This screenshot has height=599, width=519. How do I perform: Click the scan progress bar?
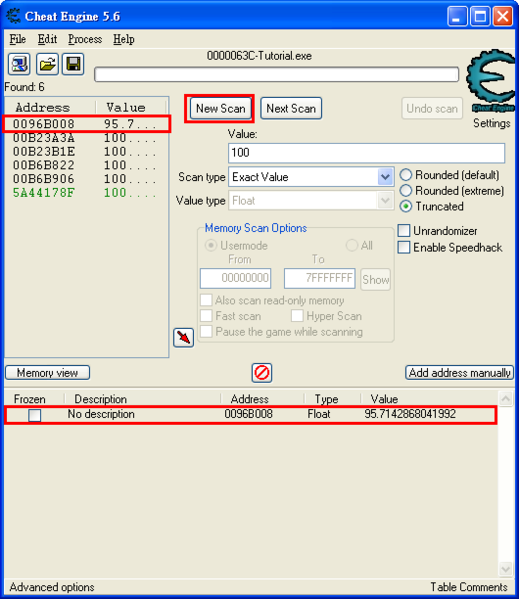click(276, 74)
